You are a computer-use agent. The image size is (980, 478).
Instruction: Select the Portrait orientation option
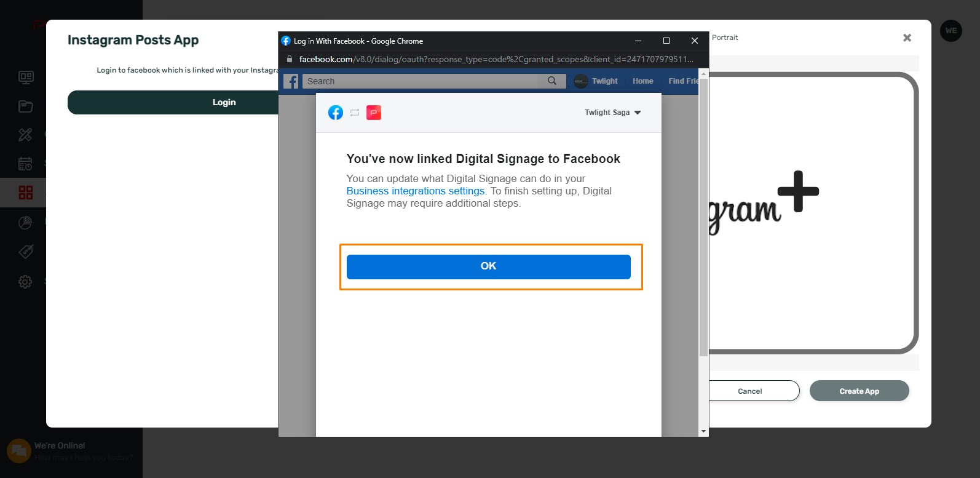[725, 38]
